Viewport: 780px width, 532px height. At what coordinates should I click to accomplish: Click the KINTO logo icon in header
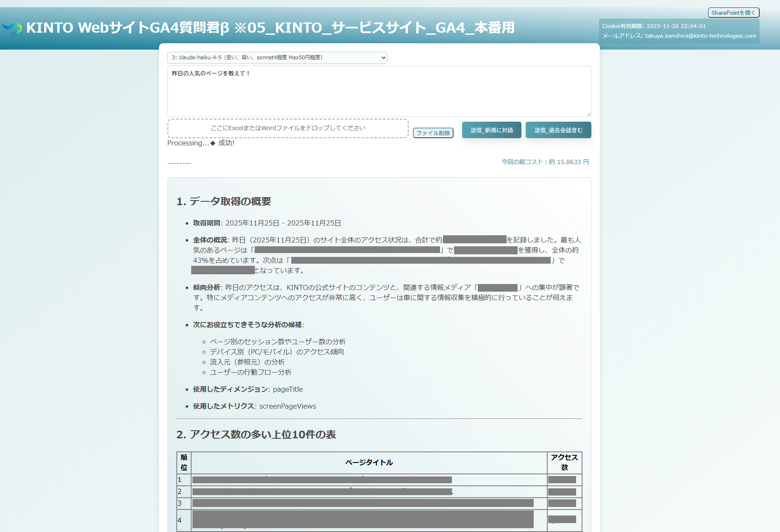coord(13,28)
